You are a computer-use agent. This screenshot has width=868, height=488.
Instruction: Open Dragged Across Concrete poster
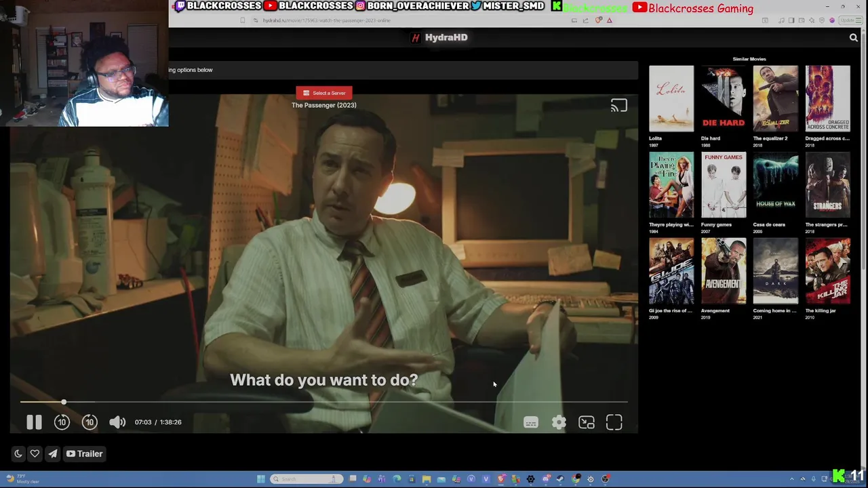tap(828, 99)
